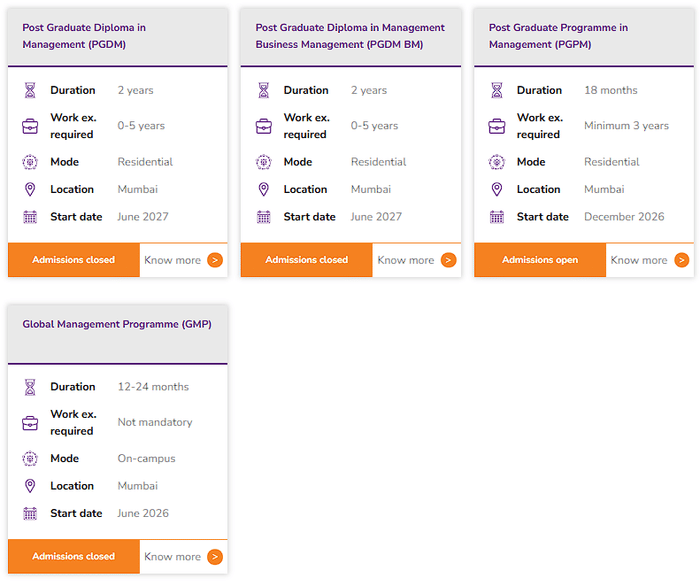Click the orange arrow icon in GMP card
The height and width of the screenshot is (586, 700).
[x=215, y=557]
